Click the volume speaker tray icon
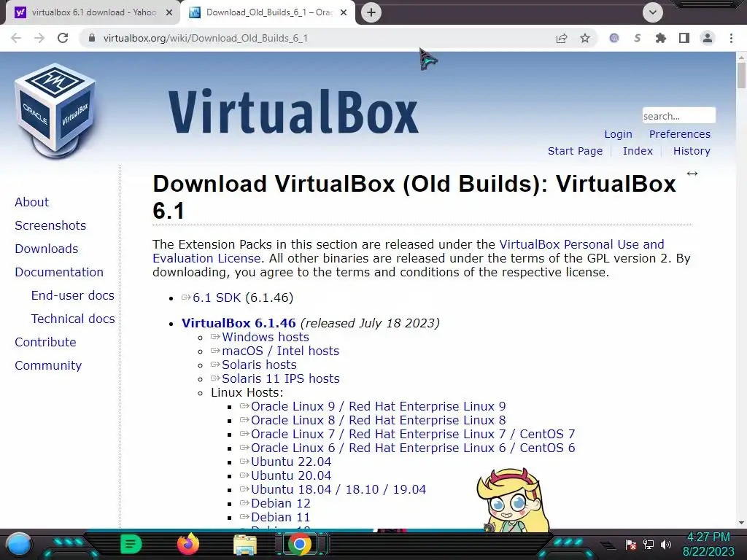 point(665,544)
